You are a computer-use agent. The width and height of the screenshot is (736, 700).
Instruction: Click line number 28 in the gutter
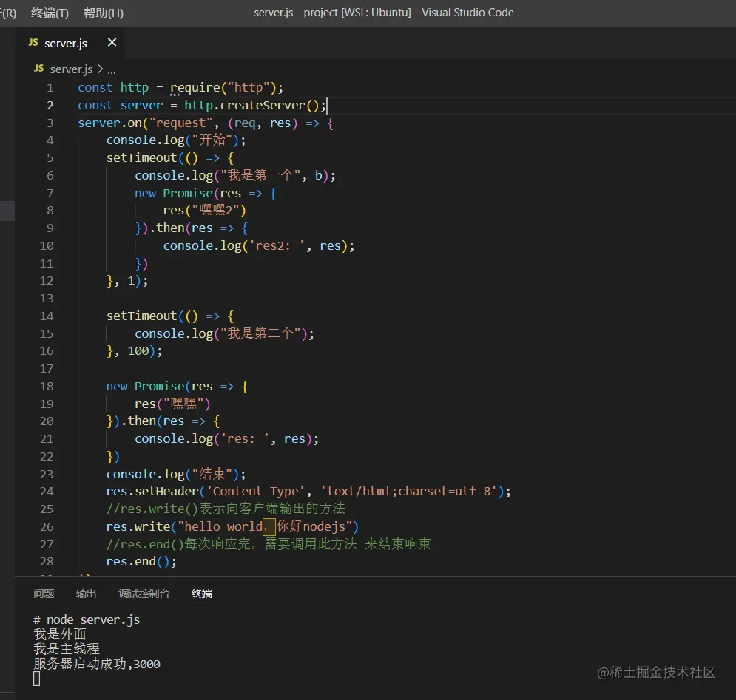point(47,562)
